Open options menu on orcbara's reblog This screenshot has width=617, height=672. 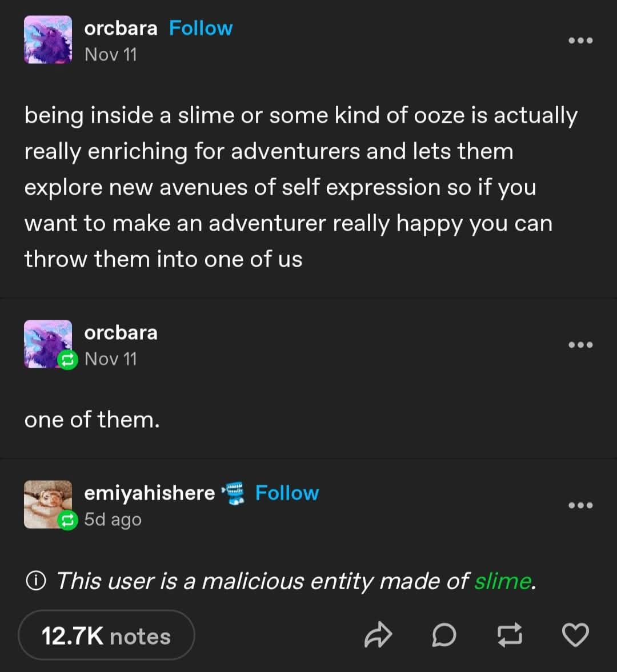pos(580,345)
